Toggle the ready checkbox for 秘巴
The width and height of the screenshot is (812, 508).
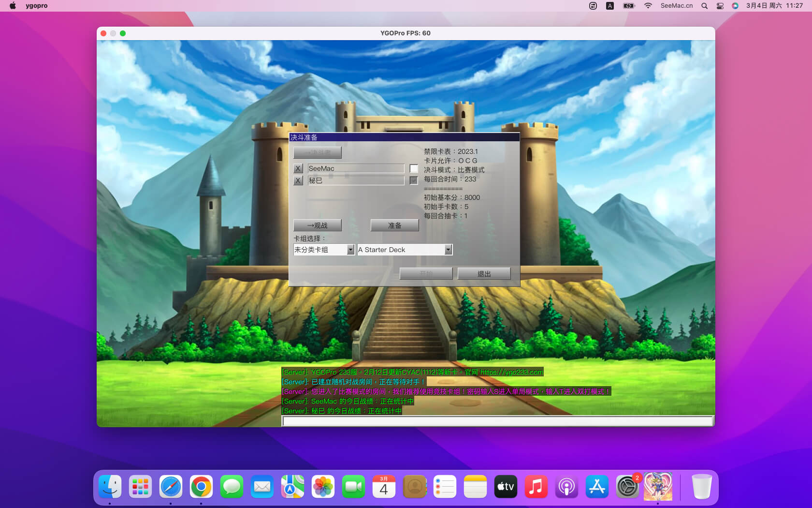414,180
